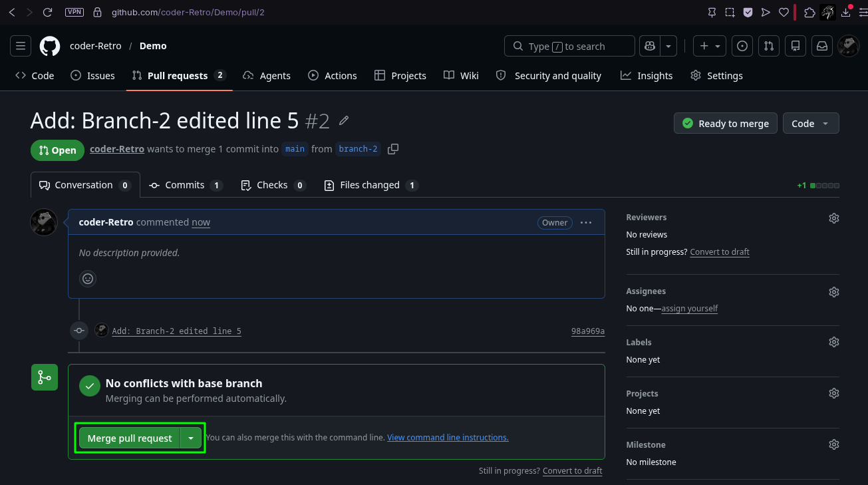This screenshot has width=868, height=485.
Task: Expand the merge method dropdown arrow
Action: [x=191, y=438]
